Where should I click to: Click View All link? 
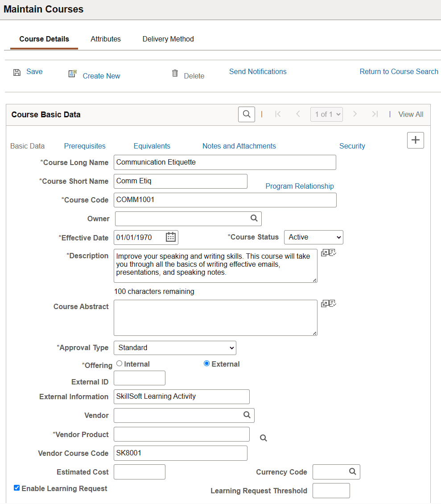[x=411, y=115]
